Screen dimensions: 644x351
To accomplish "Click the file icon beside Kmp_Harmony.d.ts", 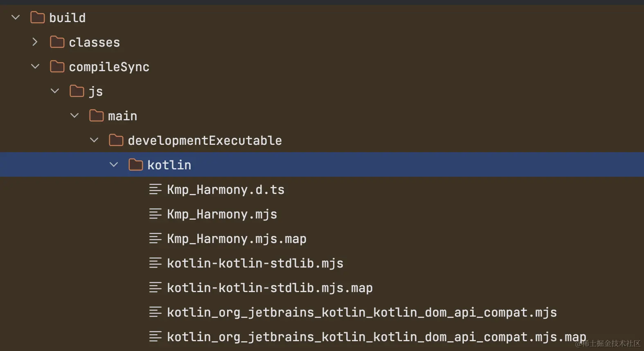I will pyautogui.click(x=155, y=189).
